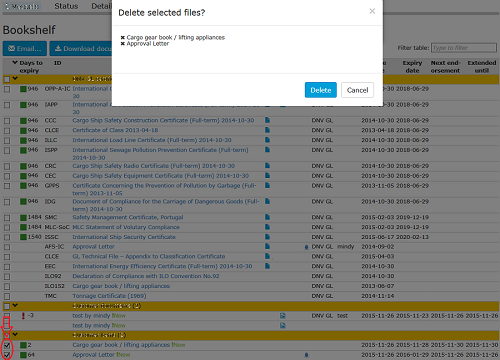Open Tonnage Certificate (1969) link
The width and height of the screenshot is (500, 360).
pos(109,296)
